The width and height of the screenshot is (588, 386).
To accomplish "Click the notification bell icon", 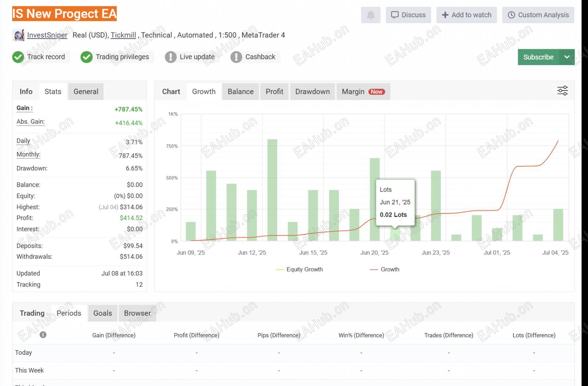I will tap(370, 15).
